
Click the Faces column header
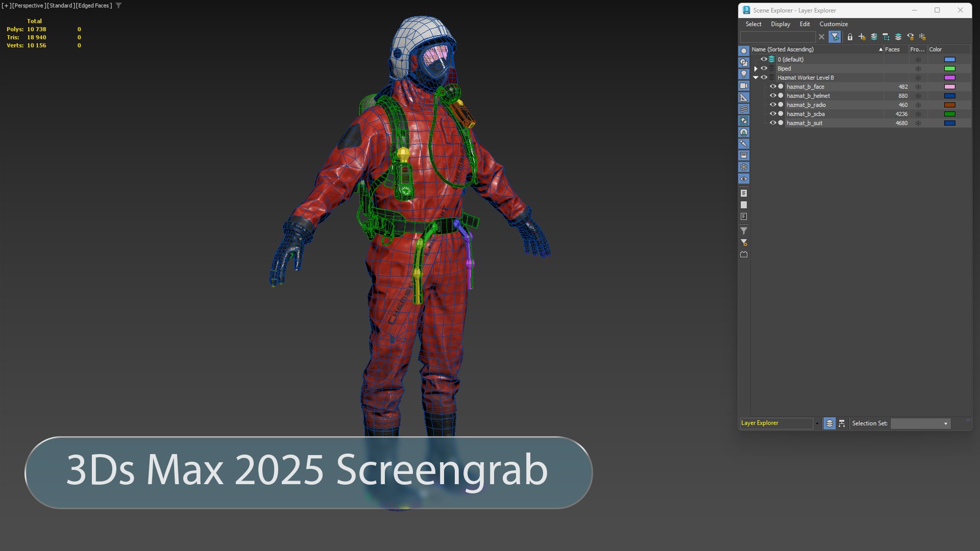pyautogui.click(x=896, y=49)
